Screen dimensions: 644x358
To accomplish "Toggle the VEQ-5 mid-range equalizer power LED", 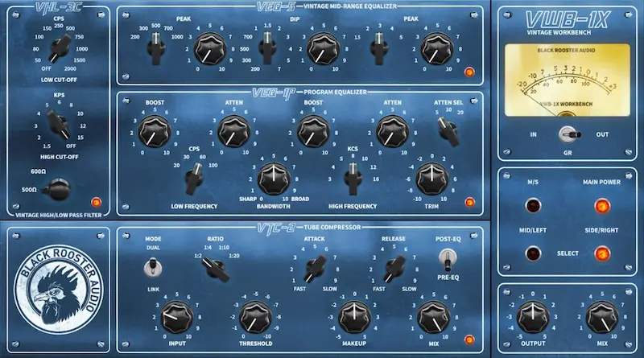I will pyautogui.click(x=470, y=72).
